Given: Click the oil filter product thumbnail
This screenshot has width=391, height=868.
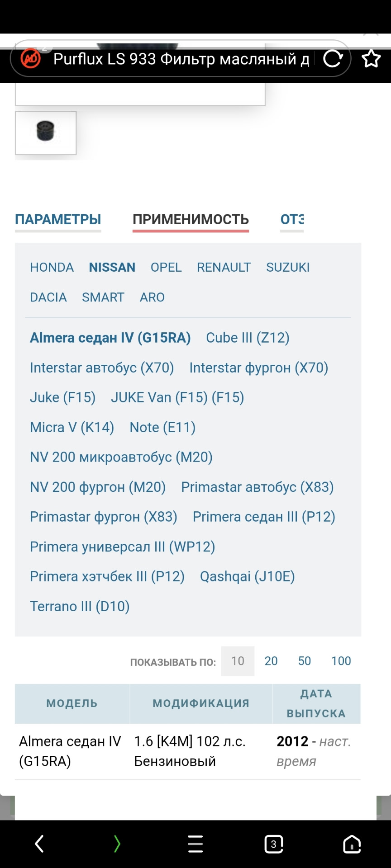Looking at the screenshot, I should (46, 132).
